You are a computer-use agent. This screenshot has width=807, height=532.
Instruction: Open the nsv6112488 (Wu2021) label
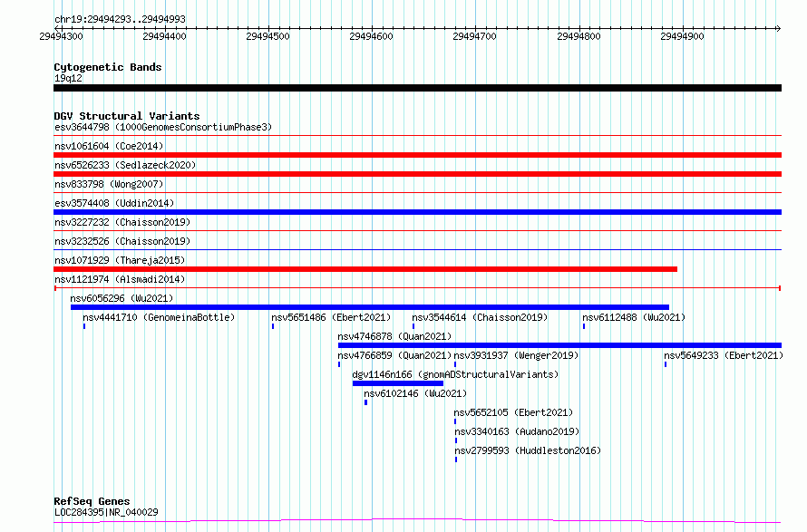[x=634, y=317]
